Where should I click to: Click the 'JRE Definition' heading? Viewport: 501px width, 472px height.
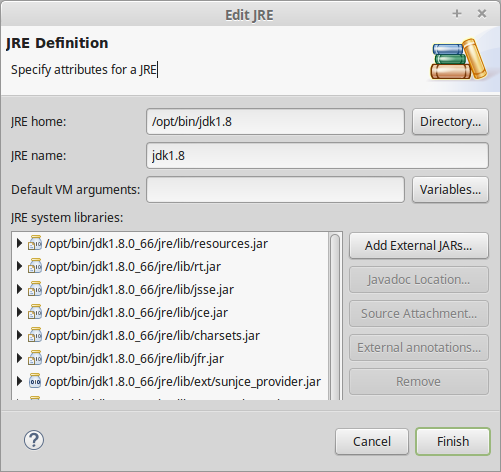[57, 43]
